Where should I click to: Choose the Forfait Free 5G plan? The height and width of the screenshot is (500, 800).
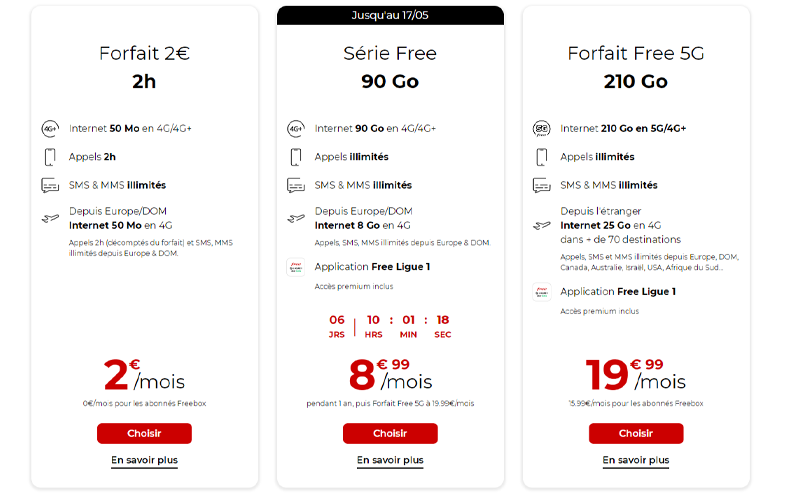[636, 433]
